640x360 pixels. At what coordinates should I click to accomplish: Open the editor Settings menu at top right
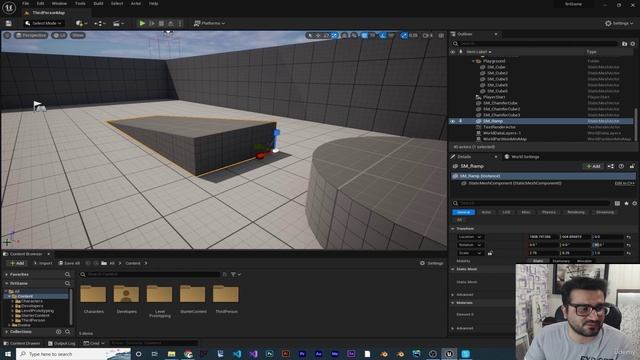coord(619,23)
